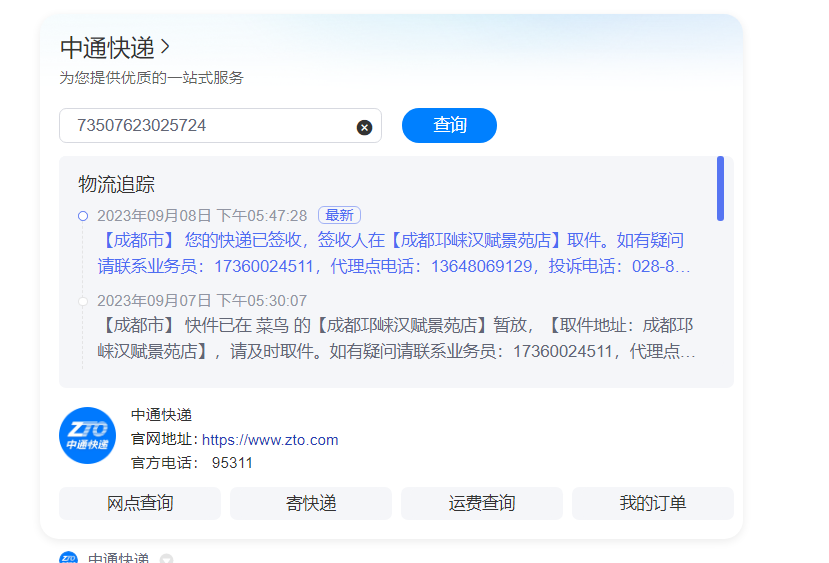Image resolution: width=829 pixels, height=563 pixels.
Task: Click the small ZTO icon at bottom
Action: tap(68, 557)
